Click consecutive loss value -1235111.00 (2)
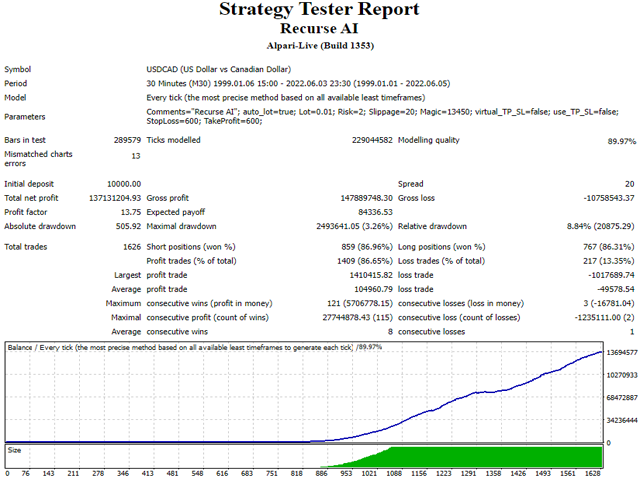This screenshot has width=640, height=480. pyautogui.click(x=604, y=318)
